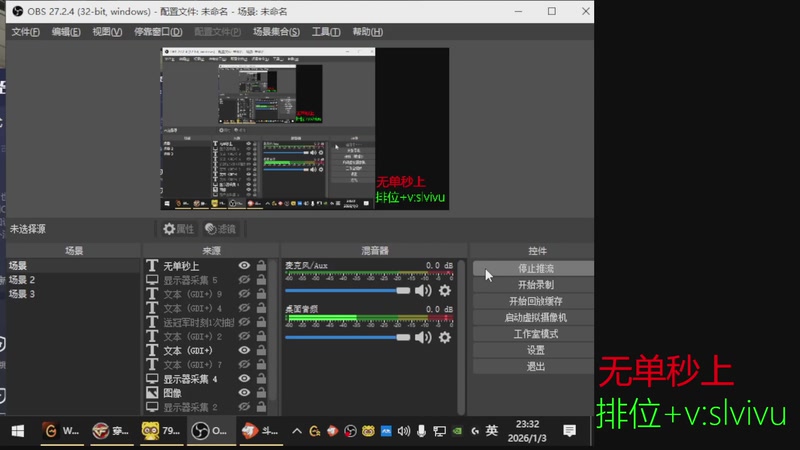
Task: Show the 显示器采集 5 source
Action: (244, 280)
